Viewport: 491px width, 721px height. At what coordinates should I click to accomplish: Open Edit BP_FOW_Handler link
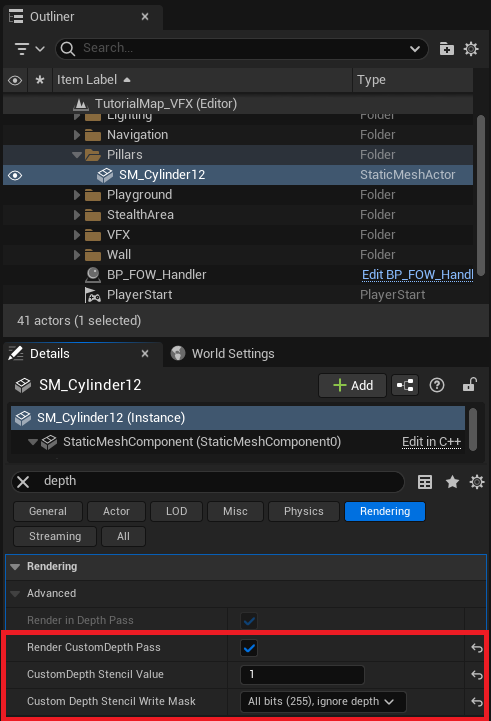point(417,275)
